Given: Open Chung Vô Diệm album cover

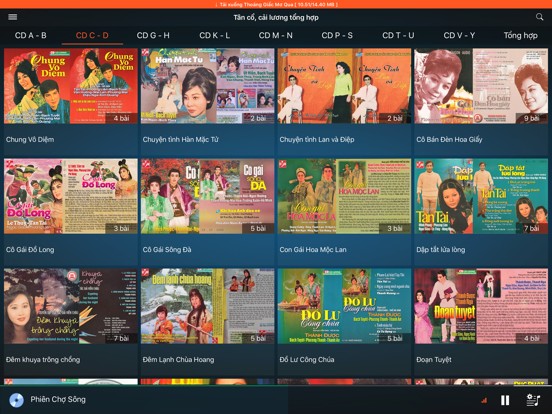Looking at the screenshot, I should point(71,86).
